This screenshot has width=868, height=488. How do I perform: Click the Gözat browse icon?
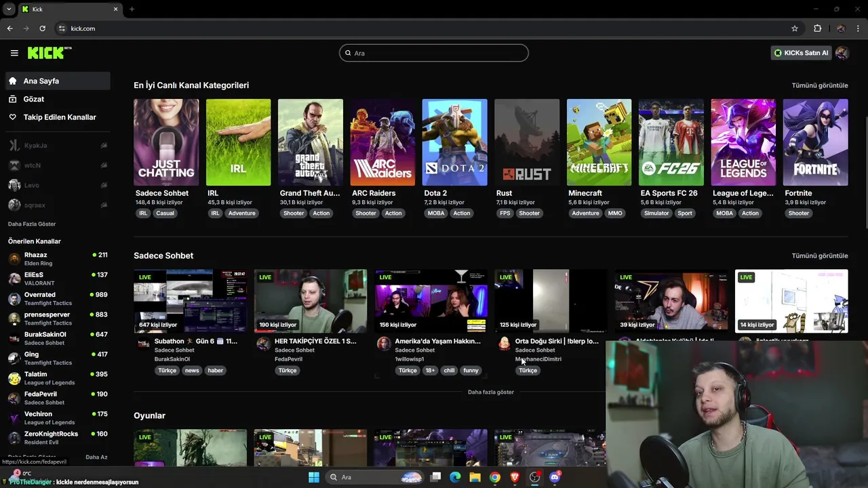12,99
